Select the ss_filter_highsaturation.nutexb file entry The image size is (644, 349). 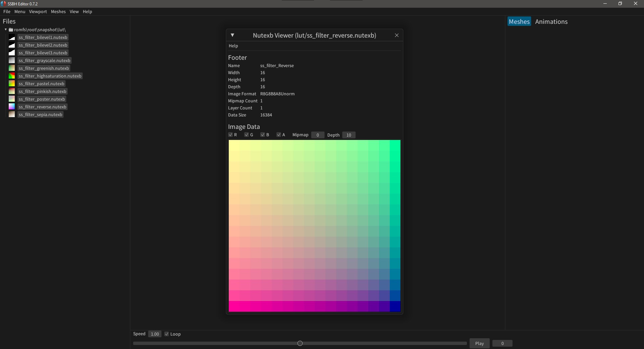(50, 76)
